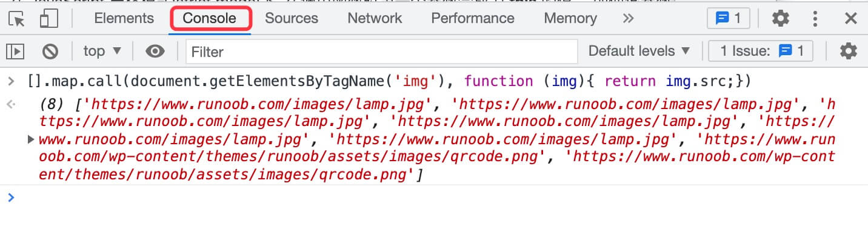Close the DevTools panel
Image resolution: width=868 pixels, height=246 pixels.
click(x=851, y=19)
